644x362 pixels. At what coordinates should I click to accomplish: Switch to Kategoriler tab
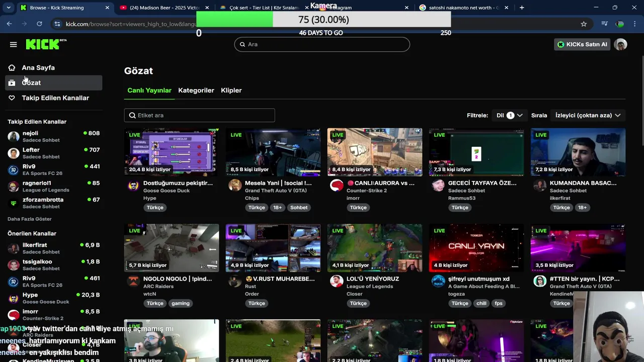pyautogui.click(x=196, y=90)
